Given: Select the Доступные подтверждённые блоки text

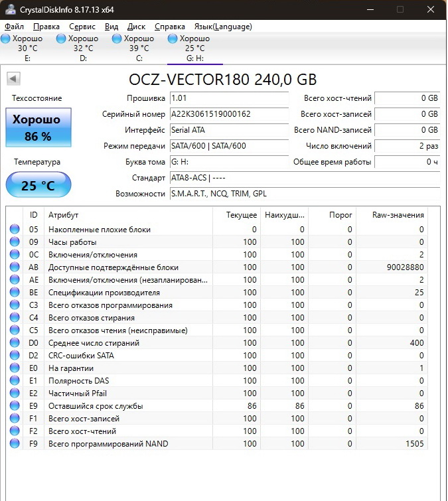Looking at the screenshot, I should (x=113, y=267).
